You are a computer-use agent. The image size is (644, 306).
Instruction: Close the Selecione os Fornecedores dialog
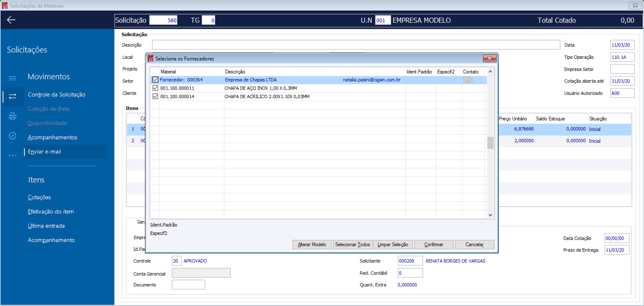(489, 58)
